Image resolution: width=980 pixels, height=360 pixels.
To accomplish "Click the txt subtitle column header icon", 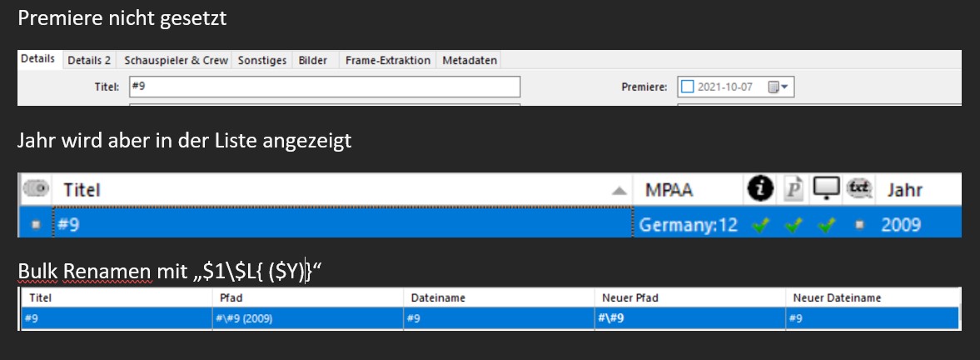I will 859,187.
